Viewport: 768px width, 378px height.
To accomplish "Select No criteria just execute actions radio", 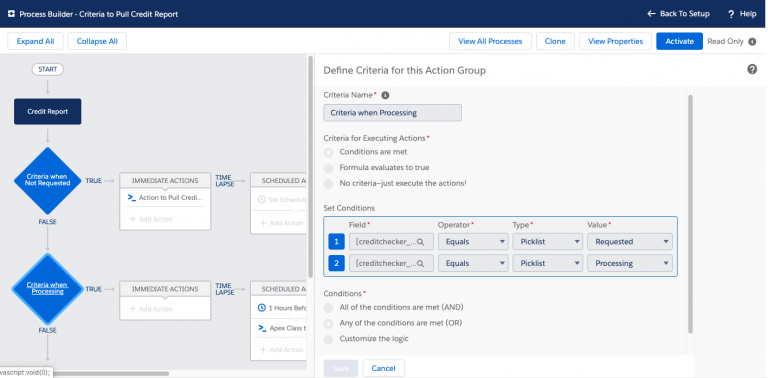I will coord(329,184).
